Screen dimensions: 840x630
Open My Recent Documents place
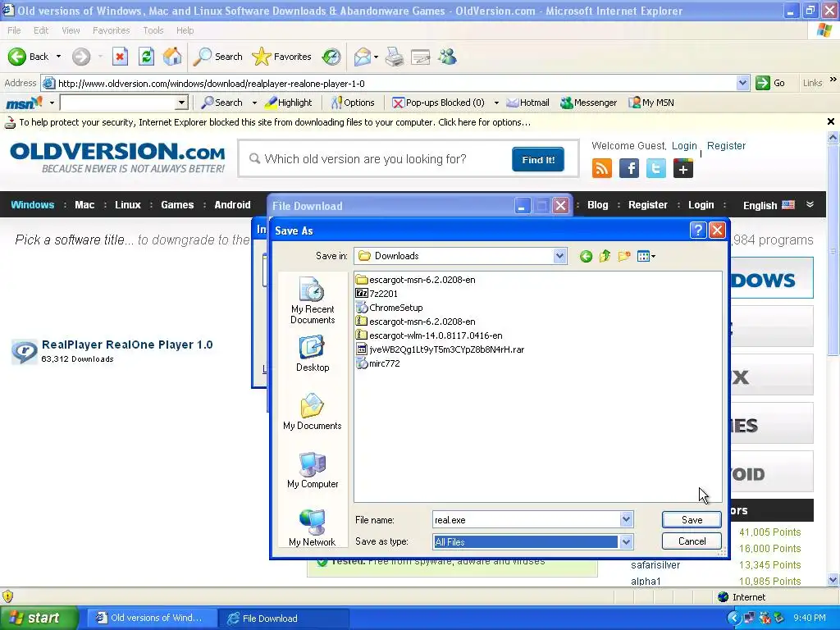(x=313, y=300)
